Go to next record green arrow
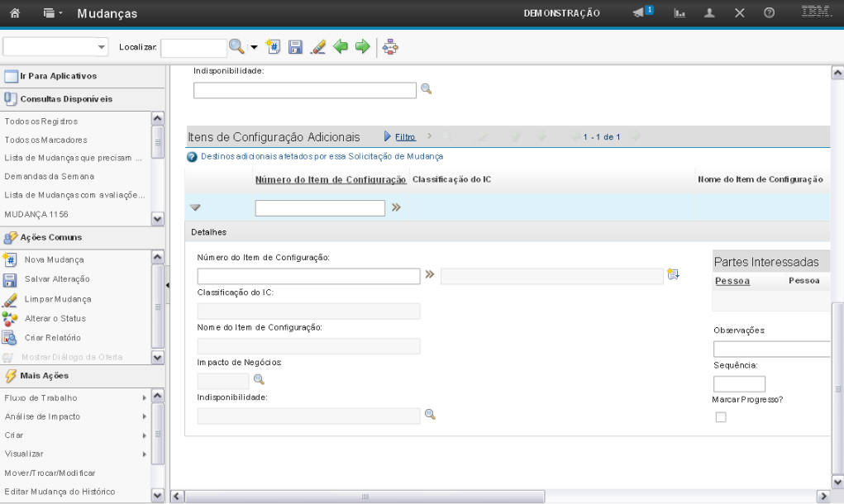The image size is (844, 504). tap(362, 48)
